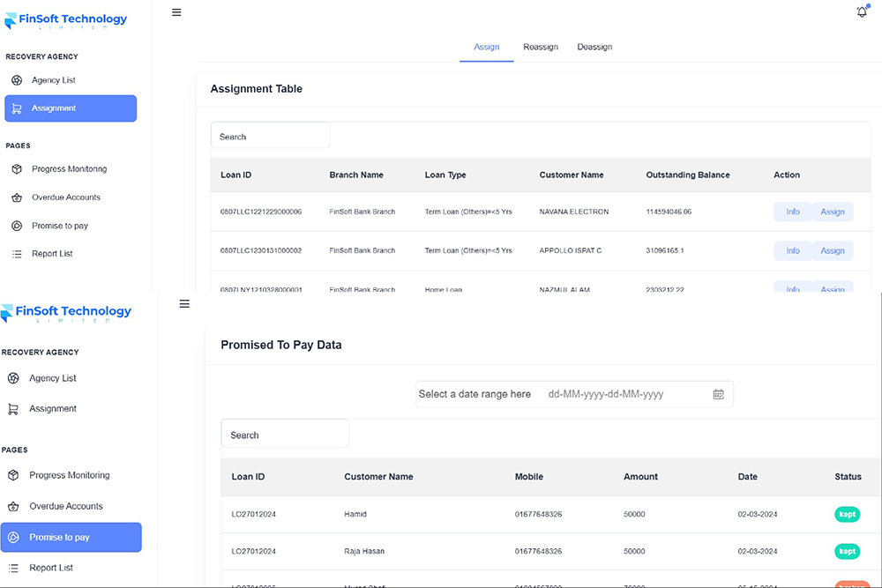Click the kept status badge for Hamid
This screenshot has width=882, height=588.
847,514
